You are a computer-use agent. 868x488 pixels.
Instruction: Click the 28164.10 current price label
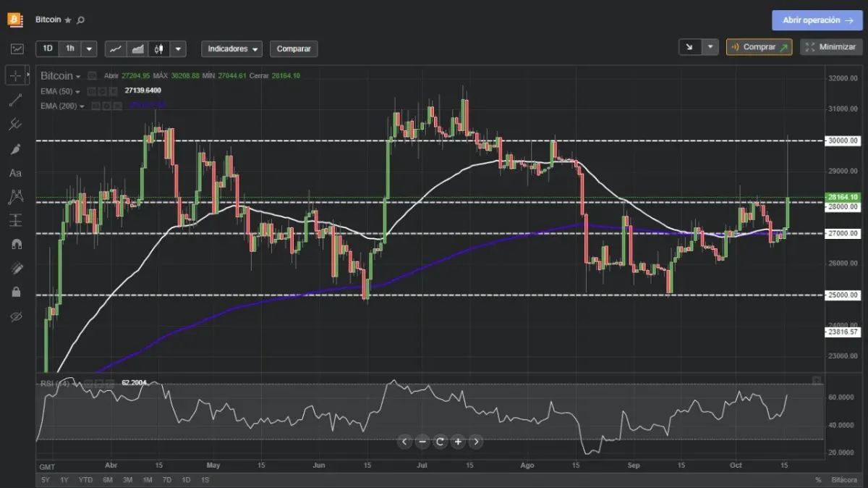pos(843,197)
